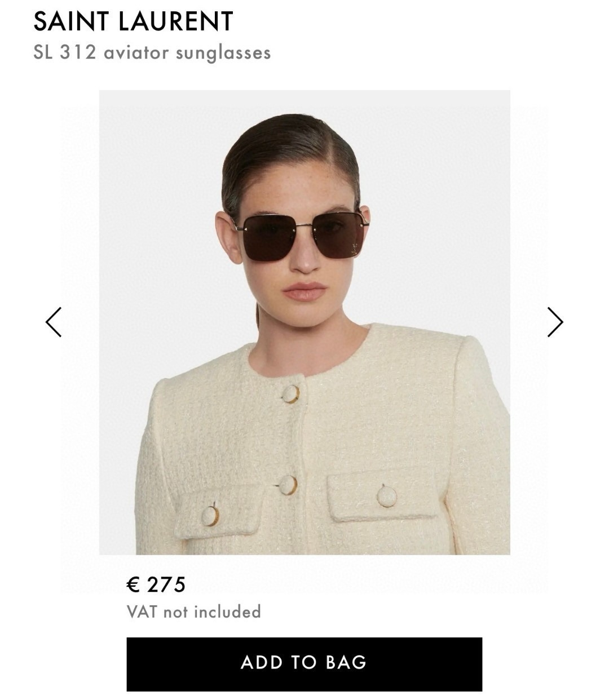The height and width of the screenshot is (700, 609).
Task: Click the button on left pocket flap
Action: click(210, 515)
